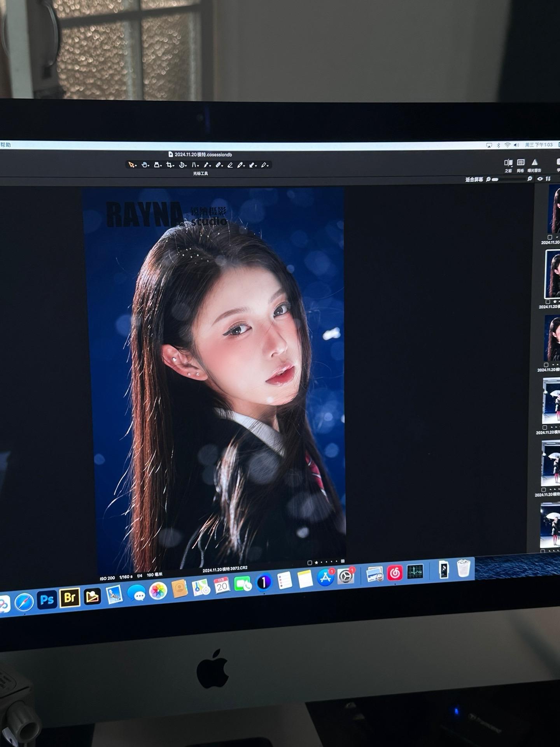
Task: Open Photos from the Dock
Action: point(158,591)
